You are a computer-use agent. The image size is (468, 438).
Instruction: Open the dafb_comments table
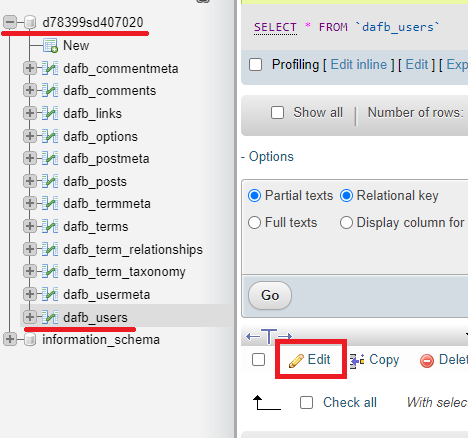click(x=110, y=91)
